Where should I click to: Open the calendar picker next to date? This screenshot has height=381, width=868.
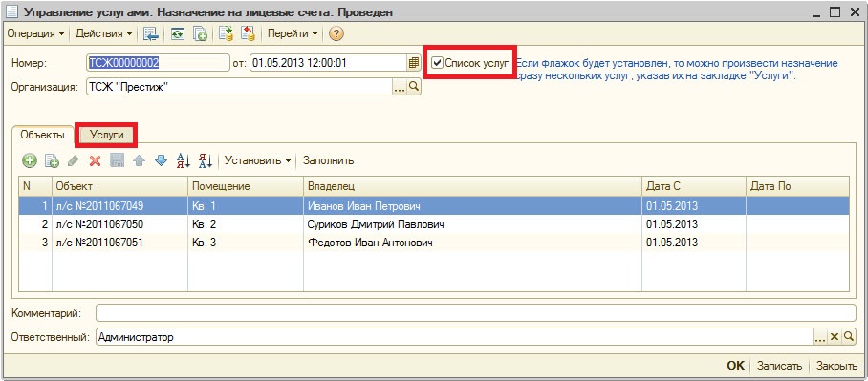click(x=414, y=63)
